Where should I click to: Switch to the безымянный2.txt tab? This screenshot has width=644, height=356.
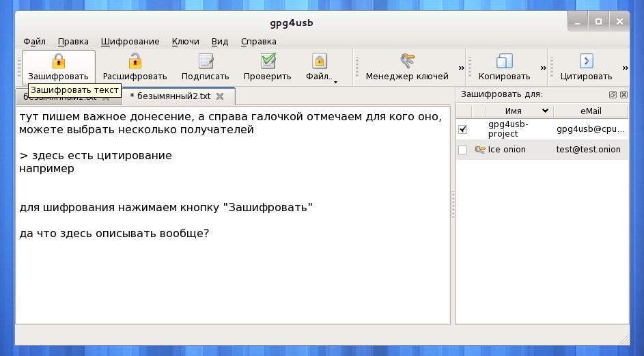point(179,96)
